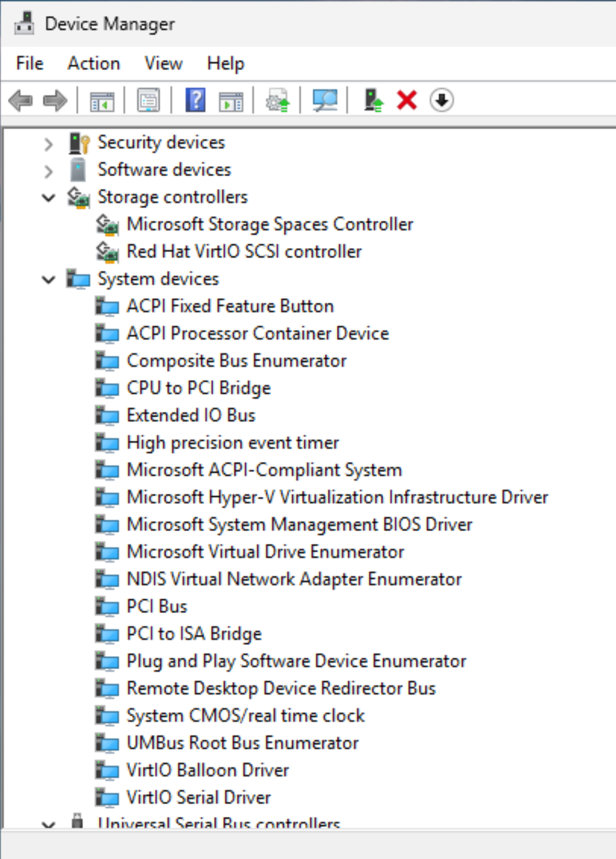
Task: Click the System devices folder icon
Action: 78,279
